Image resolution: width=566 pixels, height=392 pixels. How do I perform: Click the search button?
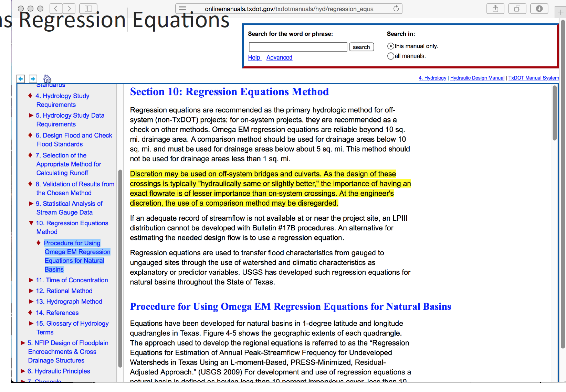[361, 47]
